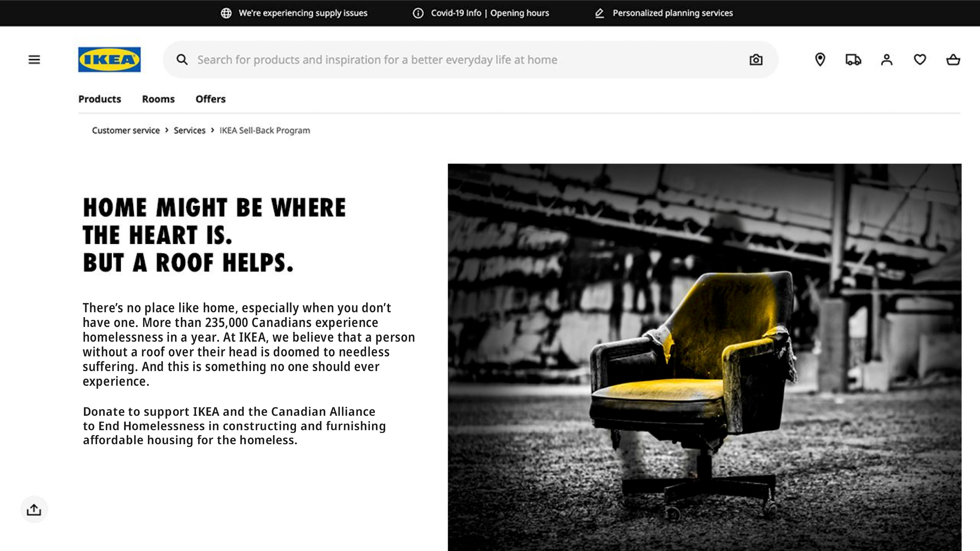
Task: Open favorites heart wishlist icon
Action: tap(920, 60)
